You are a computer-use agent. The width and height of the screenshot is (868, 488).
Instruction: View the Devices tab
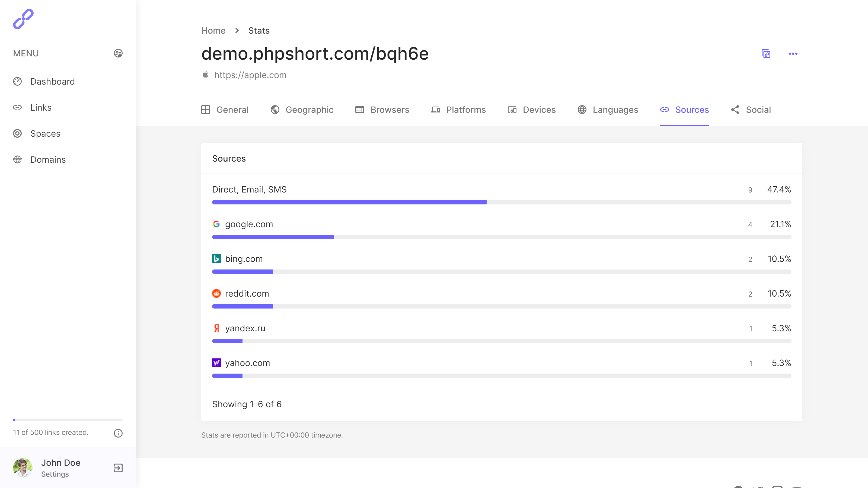[531, 110]
